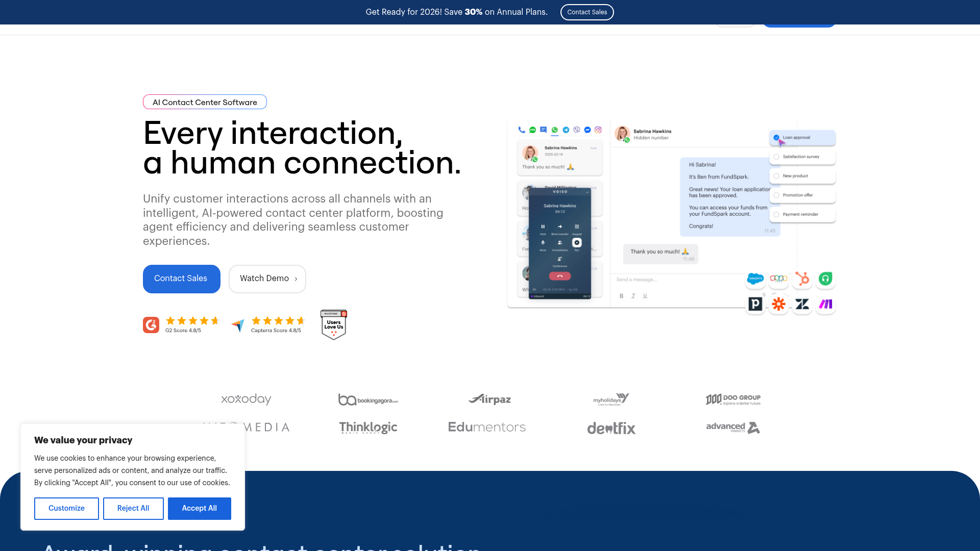The width and height of the screenshot is (980, 551).
Task: Open the Telegram channel icon
Action: click(x=566, y=130)
